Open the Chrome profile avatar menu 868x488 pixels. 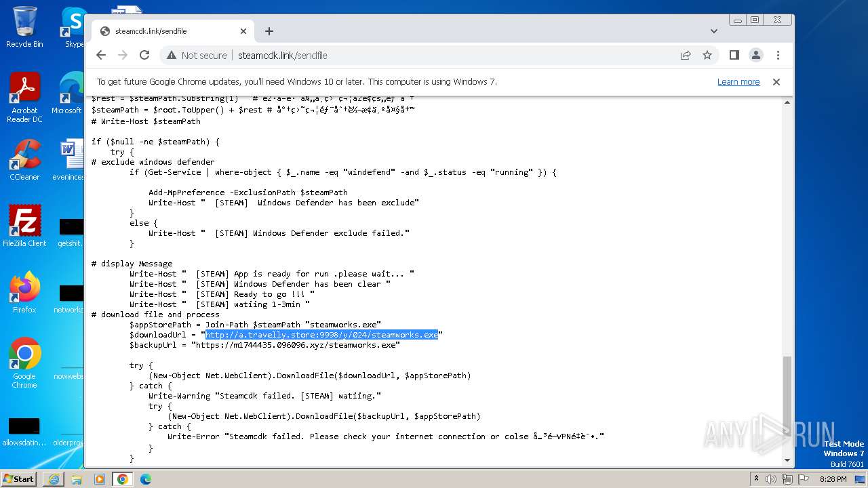tap(756, 55)
